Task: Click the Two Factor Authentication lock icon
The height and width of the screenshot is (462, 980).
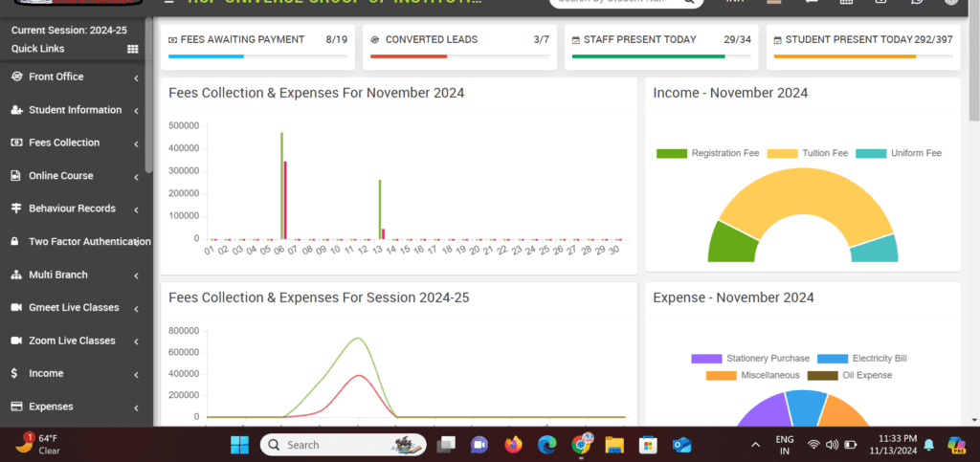Action: point(16,242)
